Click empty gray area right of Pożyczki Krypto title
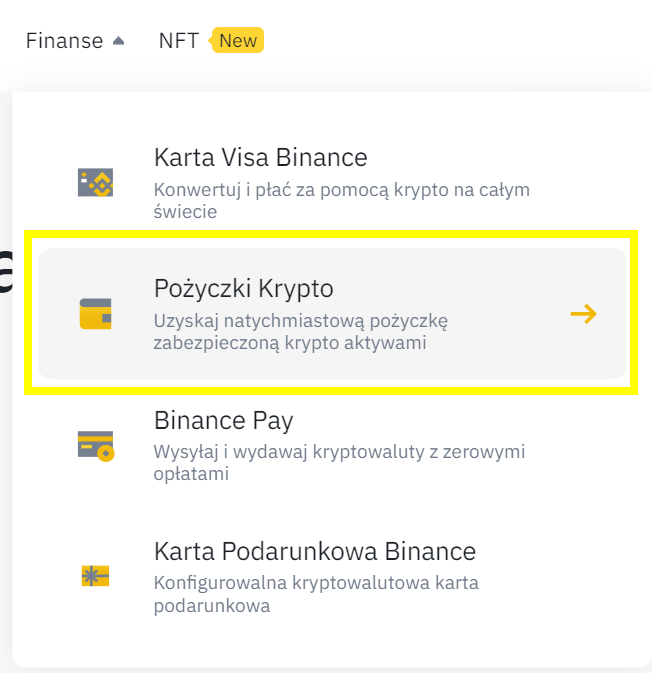The height and width of the screenshot is (673, 652). point(460,289)
